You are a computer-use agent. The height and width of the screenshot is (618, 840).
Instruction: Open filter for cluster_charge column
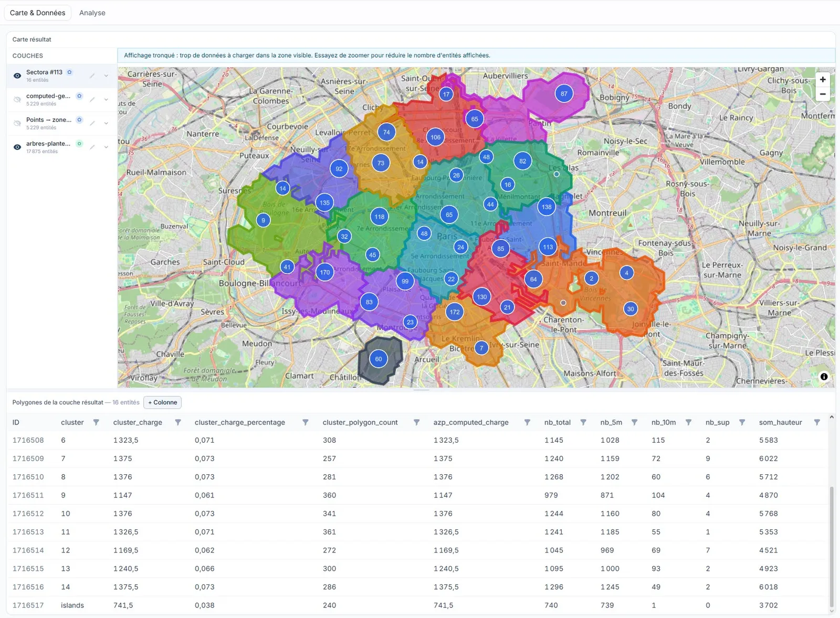coord(178,422)
